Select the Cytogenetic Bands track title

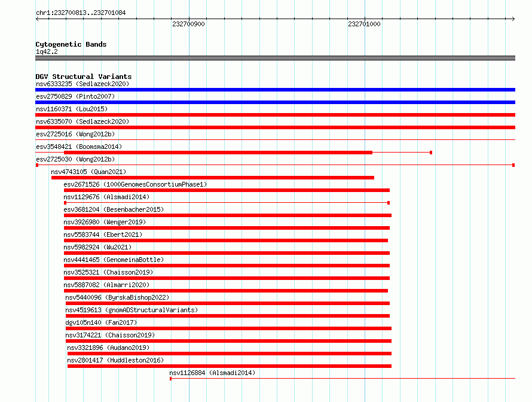[71, 44]
